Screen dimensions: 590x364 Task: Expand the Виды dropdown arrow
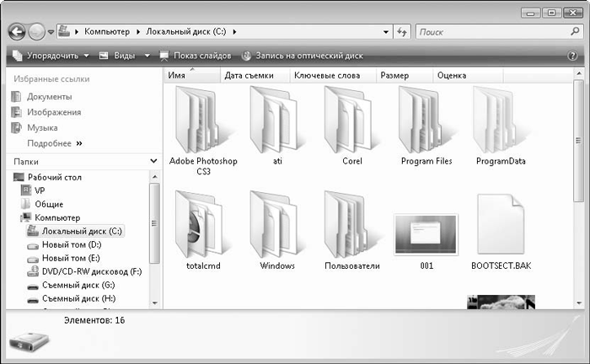(147, 56)
